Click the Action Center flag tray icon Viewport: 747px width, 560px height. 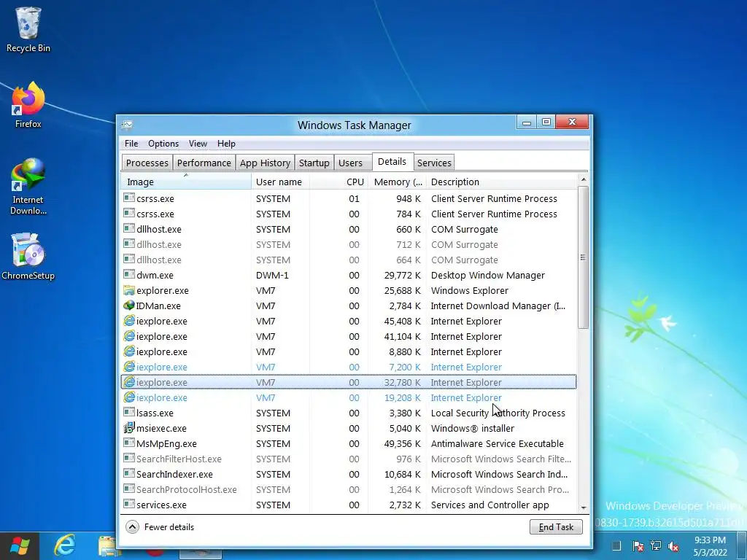638,545
